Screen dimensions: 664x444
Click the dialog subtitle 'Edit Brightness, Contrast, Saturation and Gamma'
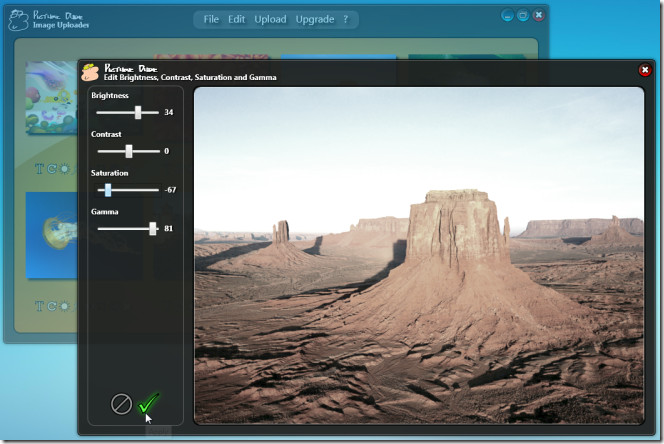190,78
